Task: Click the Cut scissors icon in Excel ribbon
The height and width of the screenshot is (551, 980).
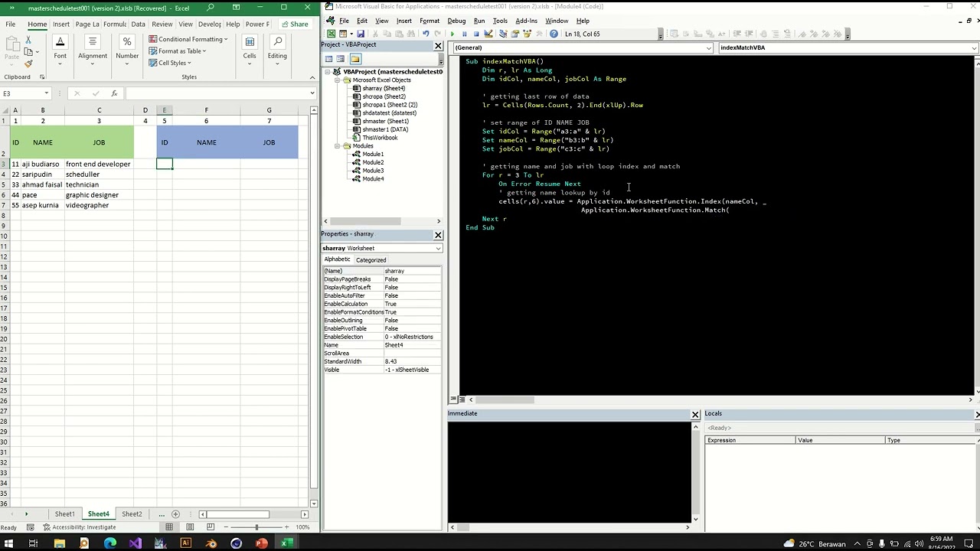Action: coord(28,41)
